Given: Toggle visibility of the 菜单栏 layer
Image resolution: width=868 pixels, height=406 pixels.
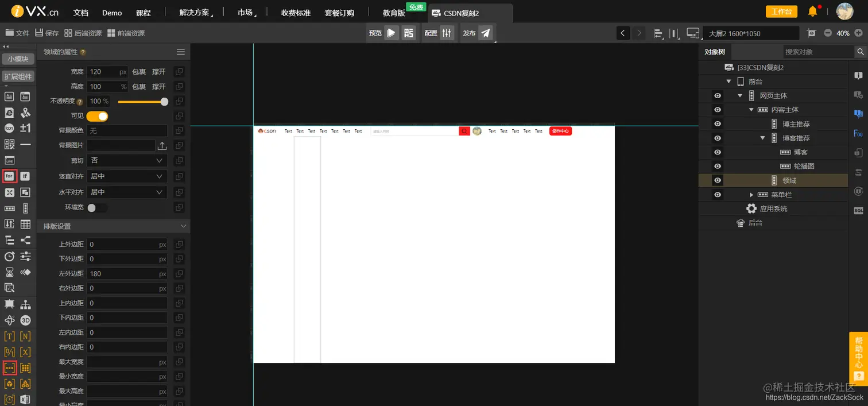Looking at the screenshot, I should point(717,195).
